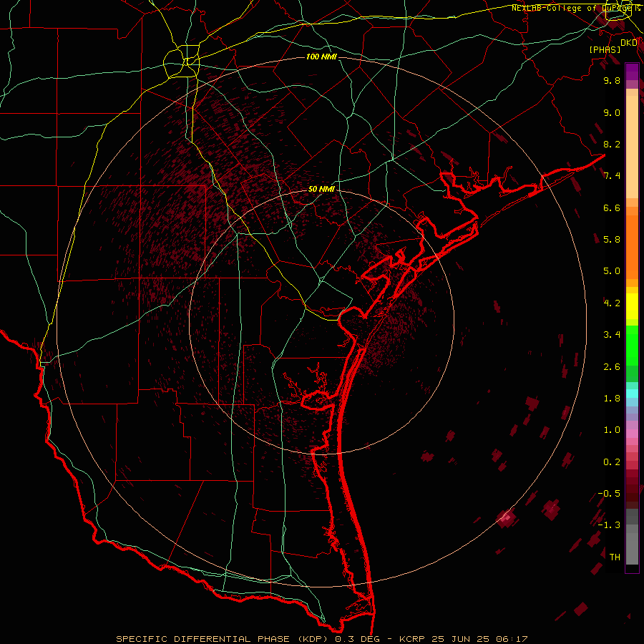Select the 1.0 legend value
The width and height of the screenshot is (644, 644).
612,430
